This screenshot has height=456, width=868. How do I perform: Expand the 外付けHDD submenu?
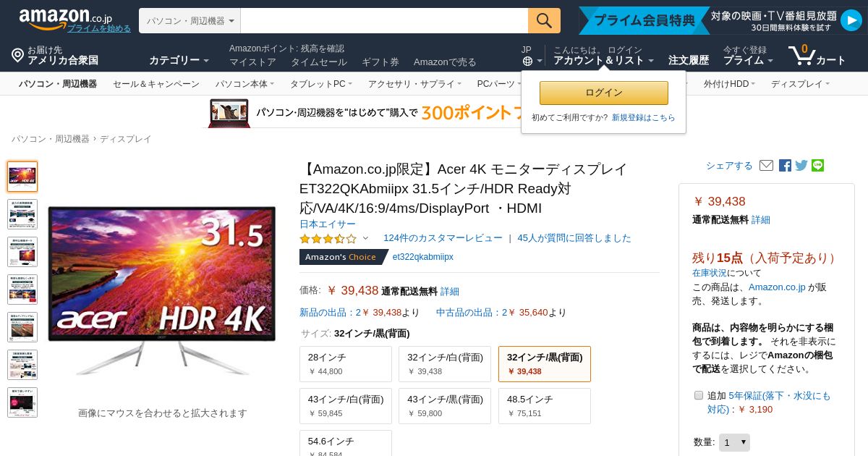click(729, 84)
